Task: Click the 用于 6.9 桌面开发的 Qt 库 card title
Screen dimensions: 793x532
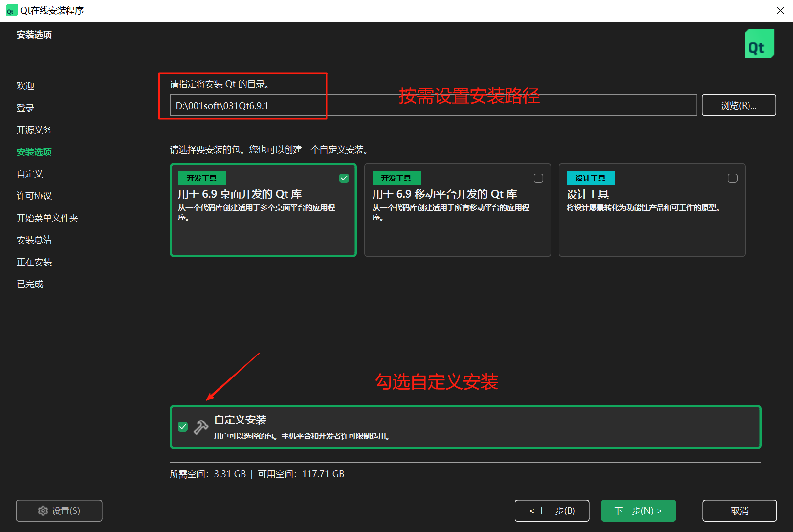Action: coord(240,194)
